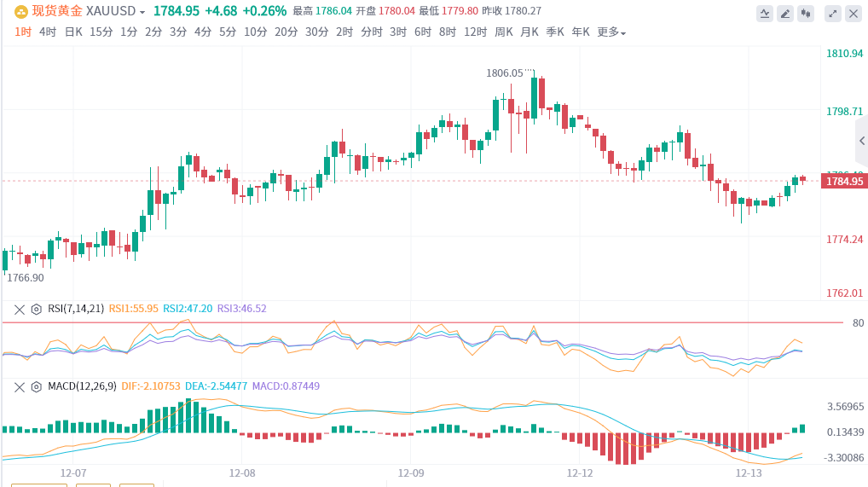Click the 最高 1786.04 header value
868x487 pixels.
coord(322,11)
